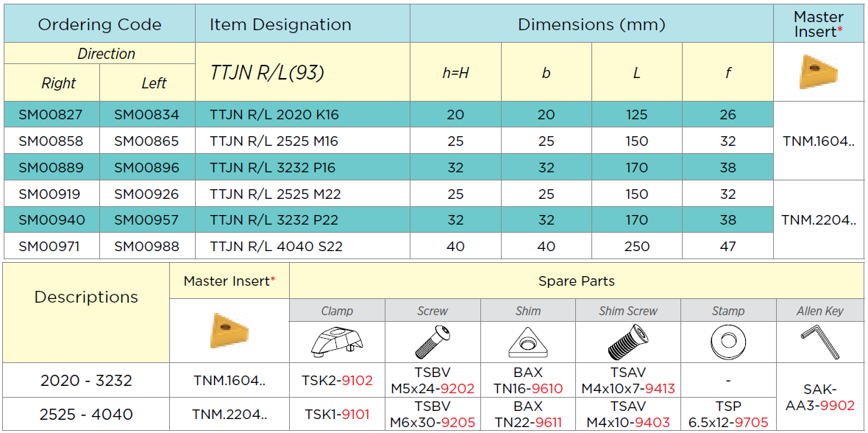Click the 2525 - 4040 description row
868x433 pixels.
(x=86, y=414)
